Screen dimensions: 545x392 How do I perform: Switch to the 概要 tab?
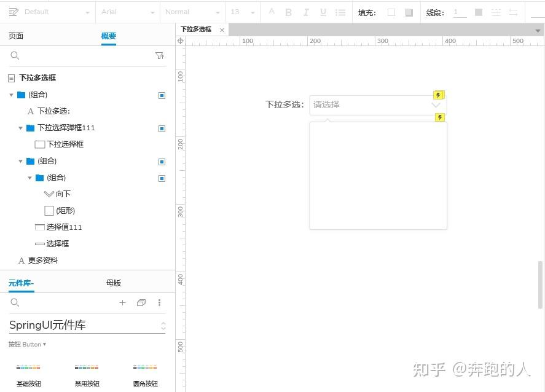tap(108, 36)
